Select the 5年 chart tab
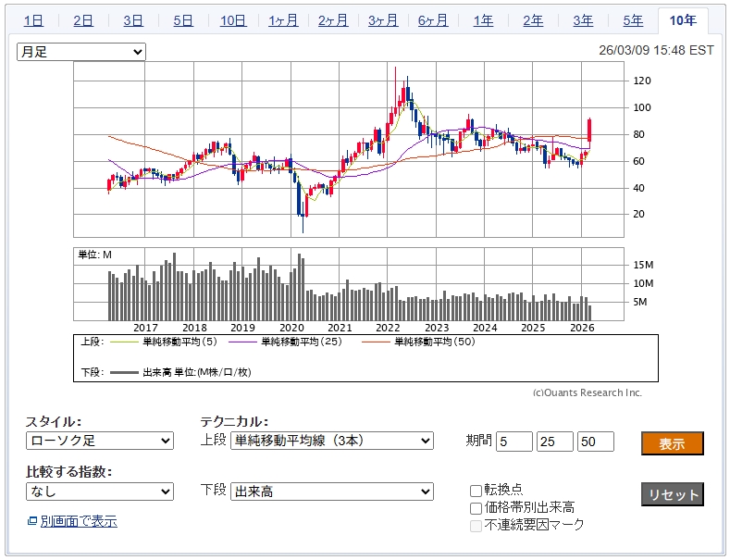This screenshot has width=730, height=560. [x=633, y=20]
